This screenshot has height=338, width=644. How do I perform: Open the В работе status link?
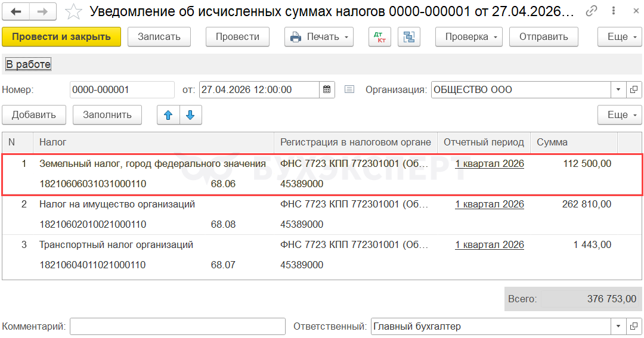tap(28, 64)
